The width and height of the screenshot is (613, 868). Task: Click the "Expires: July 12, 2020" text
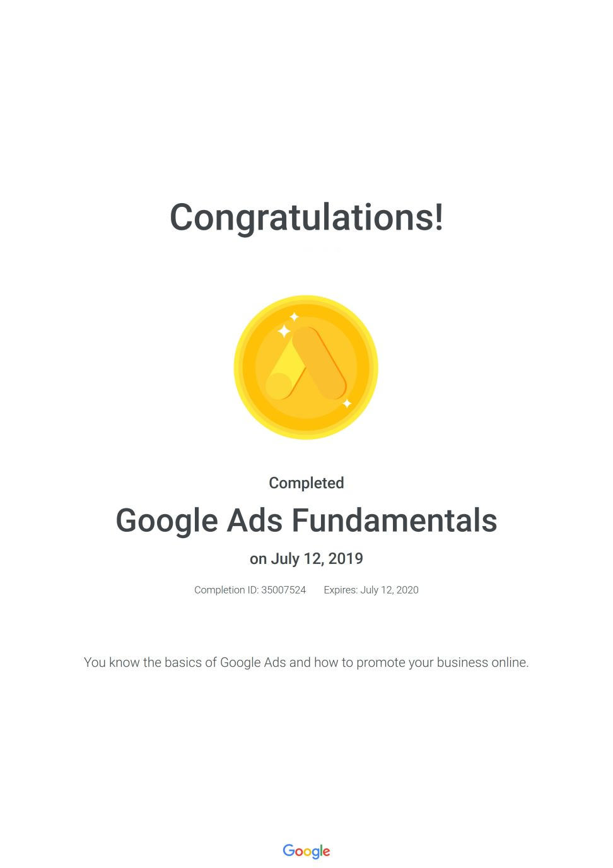pyautogui.click(x=371, y=590)
